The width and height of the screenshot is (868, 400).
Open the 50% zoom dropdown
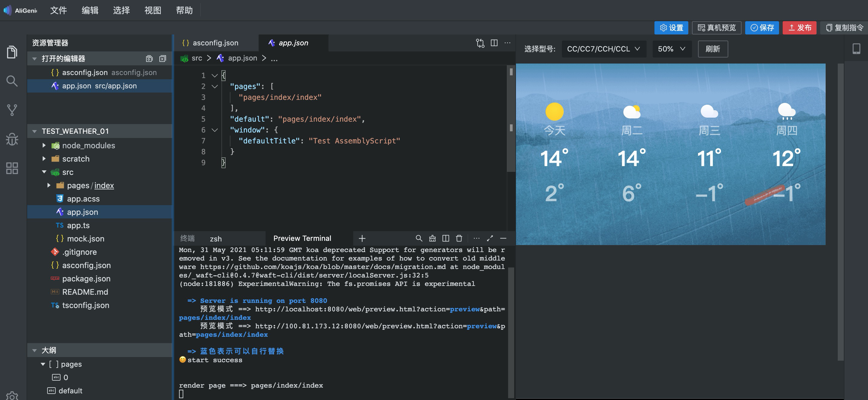[x=671, y=49]
